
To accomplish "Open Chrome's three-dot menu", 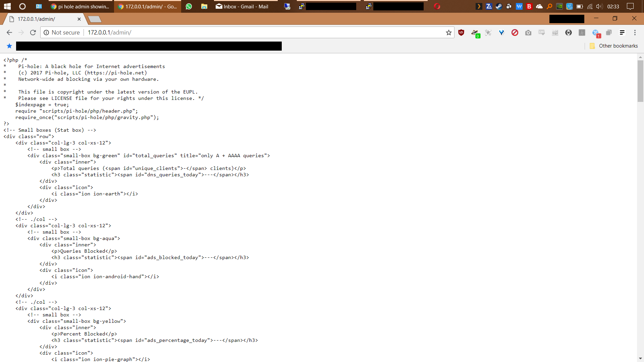I will (635, 33).
